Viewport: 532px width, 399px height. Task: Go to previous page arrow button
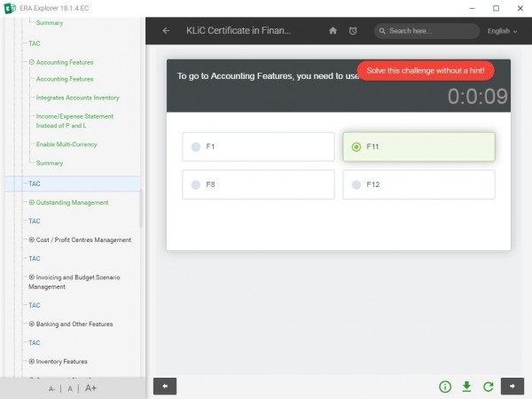pyautogui.click(x=165, y=387)
